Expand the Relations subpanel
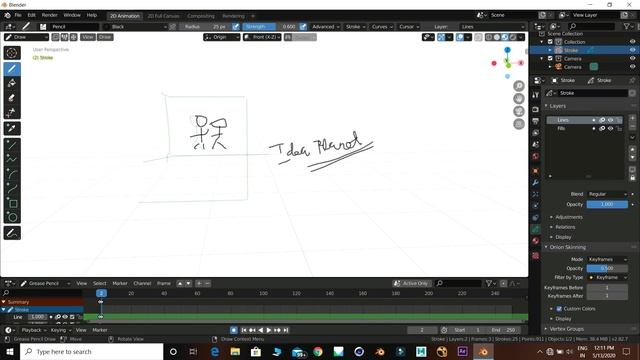 tap(565, 227)
